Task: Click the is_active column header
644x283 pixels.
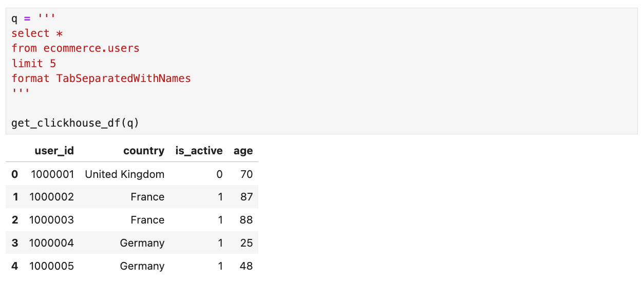Action: pyautogui.click(x=199, y=151)
